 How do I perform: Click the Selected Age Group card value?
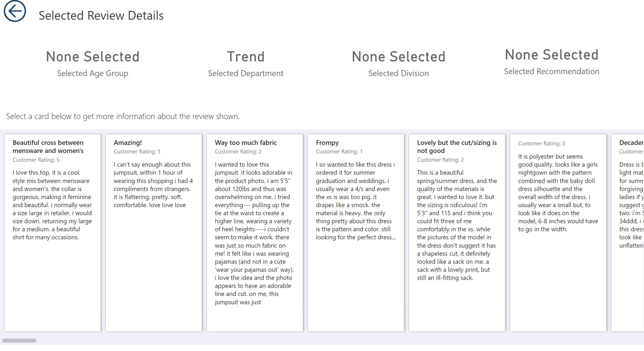(x=93, y=56)
